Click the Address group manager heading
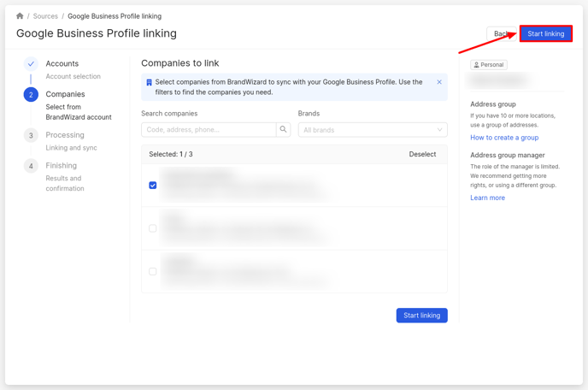The width and height of the screenshot is (588, 390). coord(508,156)
